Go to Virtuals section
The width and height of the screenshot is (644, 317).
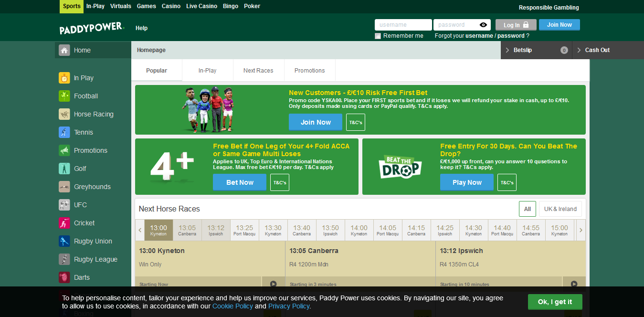coord(121,6)
